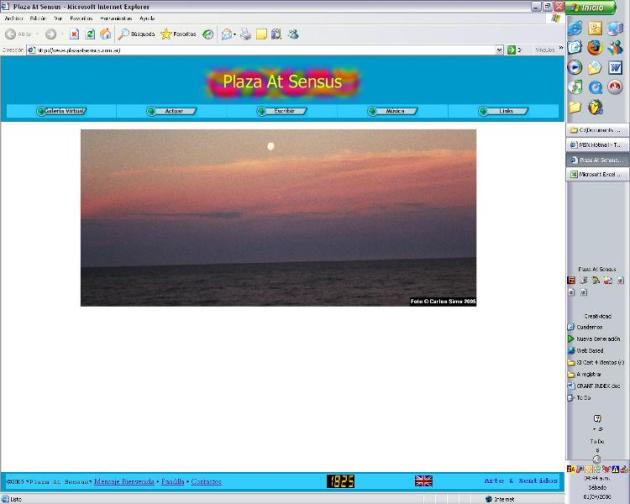Screen dimensions: 630x504
Task: Open the Galería Virtual navigation tab
Action: click(61, 111)
